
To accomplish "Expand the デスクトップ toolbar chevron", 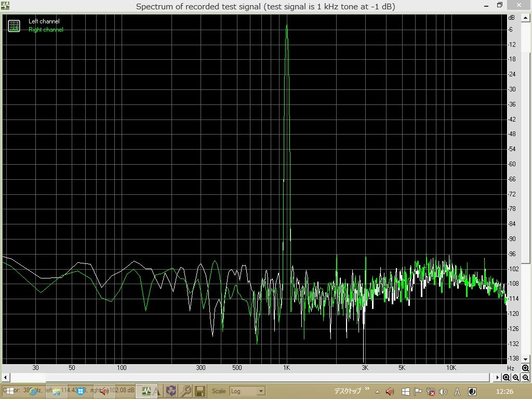I will (367, 389).
